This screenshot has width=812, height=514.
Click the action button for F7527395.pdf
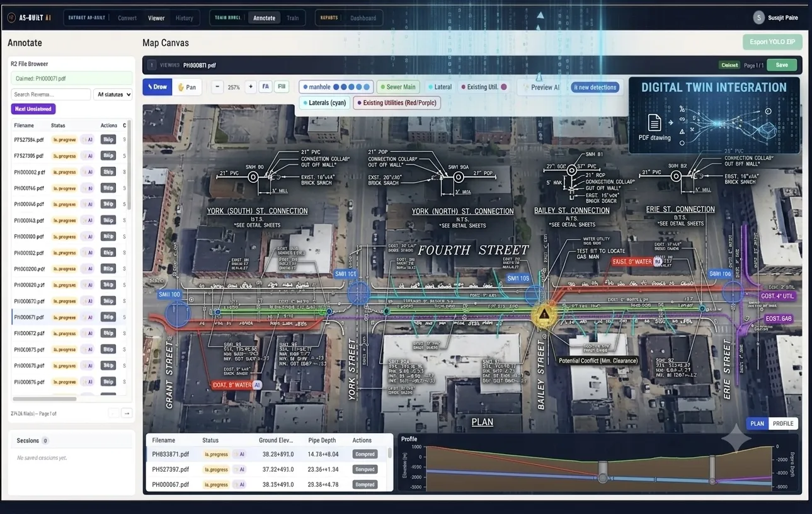click(108, 156)
